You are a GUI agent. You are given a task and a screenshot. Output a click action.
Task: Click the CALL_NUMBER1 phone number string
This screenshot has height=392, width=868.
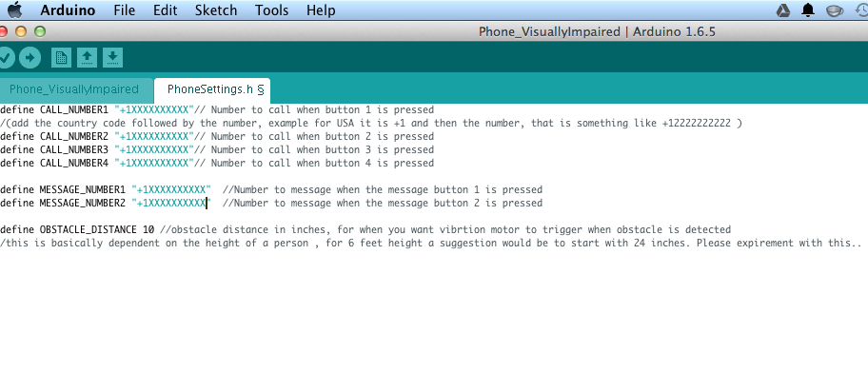coord(154,109)
